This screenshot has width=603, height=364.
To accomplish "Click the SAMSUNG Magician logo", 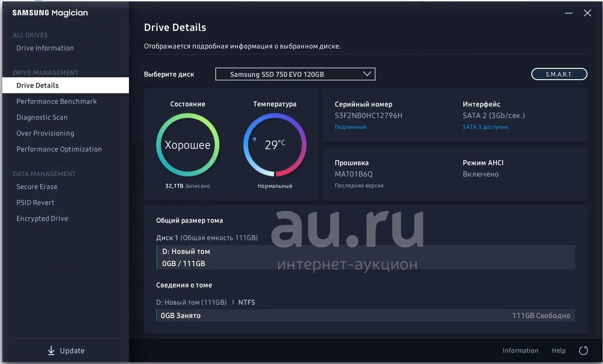I will pyautogui.click(x=50, y=13).
